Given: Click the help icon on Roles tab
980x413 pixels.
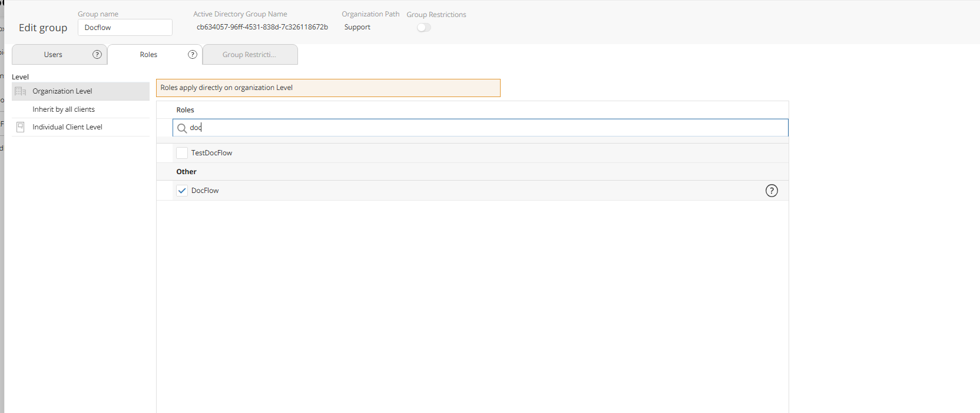Looking at the screenshot, I should pyautogui.click(x=192, y=55).
